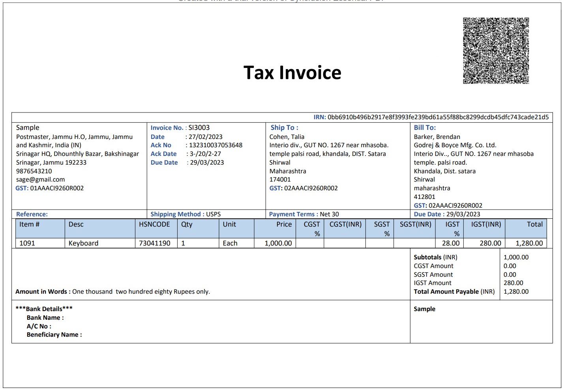Click invoice number SI3003
The width and height of the screenshot is (564, 392).
pos(199,128)
